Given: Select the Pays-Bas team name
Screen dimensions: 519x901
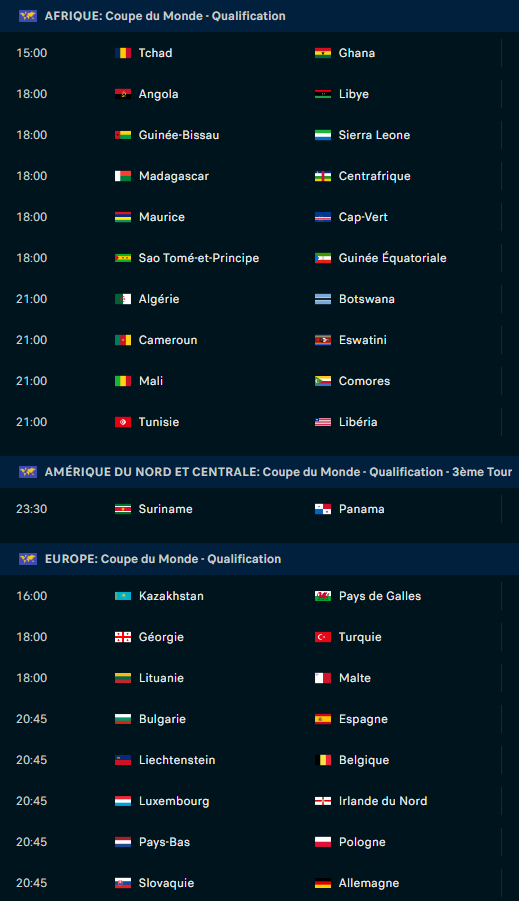Looking at the screenshot, I should click(x=164, y=842).
